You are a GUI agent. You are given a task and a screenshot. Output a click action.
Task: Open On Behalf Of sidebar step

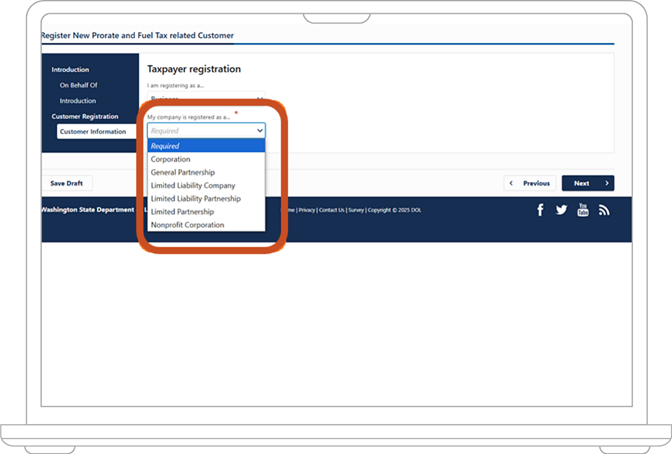(78, 85)
